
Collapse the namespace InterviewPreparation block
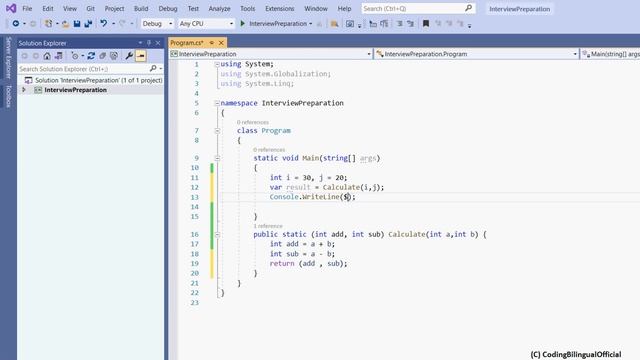pos(217,103)
